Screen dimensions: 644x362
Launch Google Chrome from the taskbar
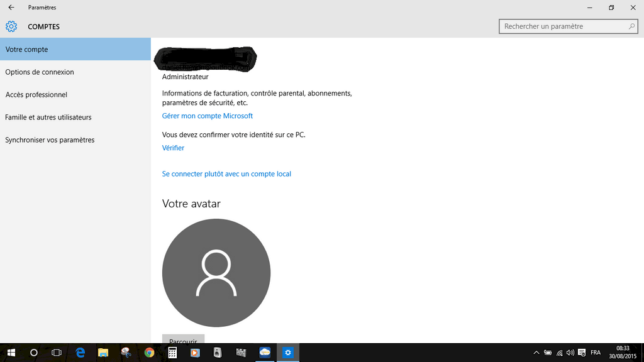coord(149,353)
